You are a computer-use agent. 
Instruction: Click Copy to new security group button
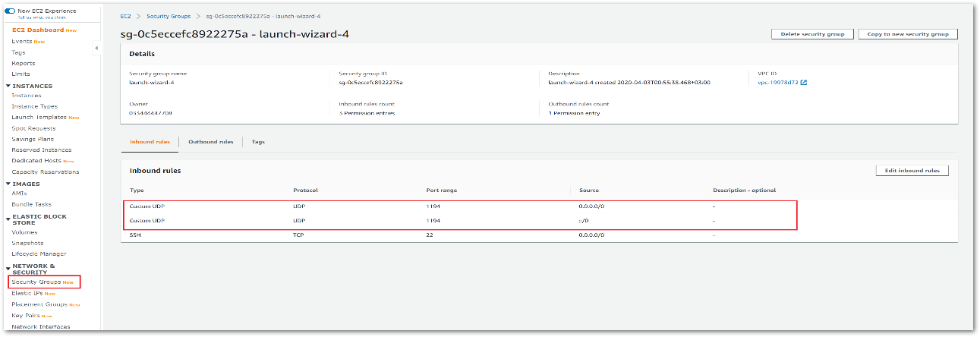[x=909, y=34]
